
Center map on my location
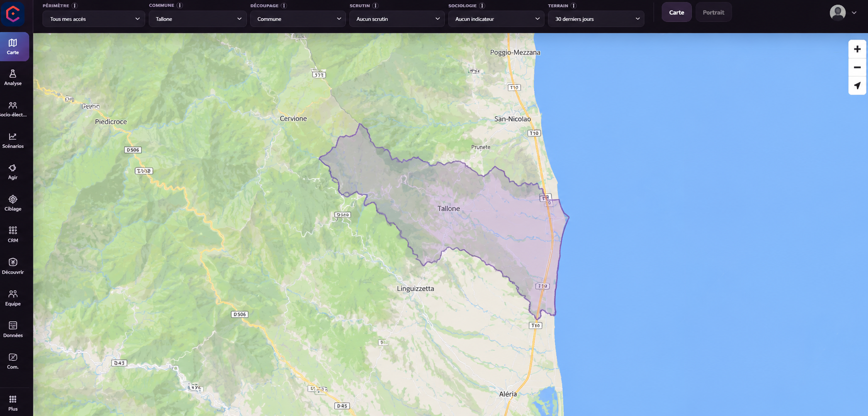click(857, 86)
